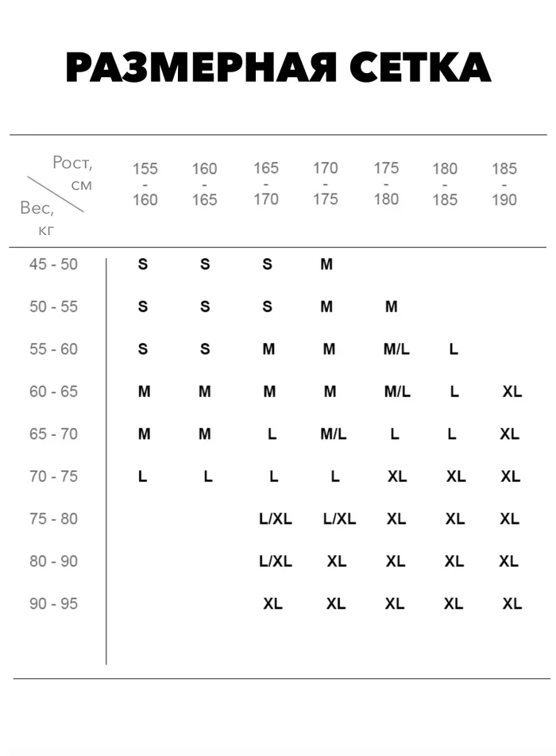Pick the XL size in the 60 - 65 row
The height and width of the screenshot is (756, 556).
(512, 391)
